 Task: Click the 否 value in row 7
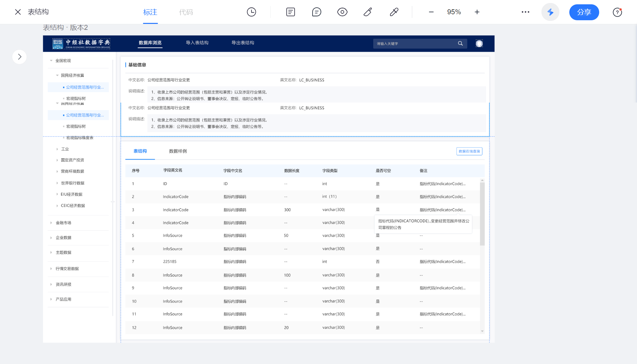(378, 262)
